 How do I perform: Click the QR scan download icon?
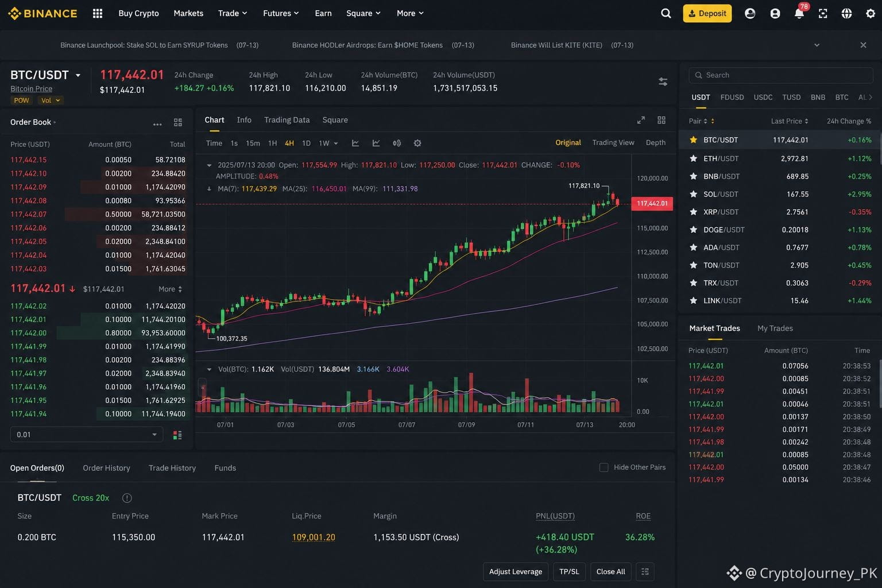point(823,13)
